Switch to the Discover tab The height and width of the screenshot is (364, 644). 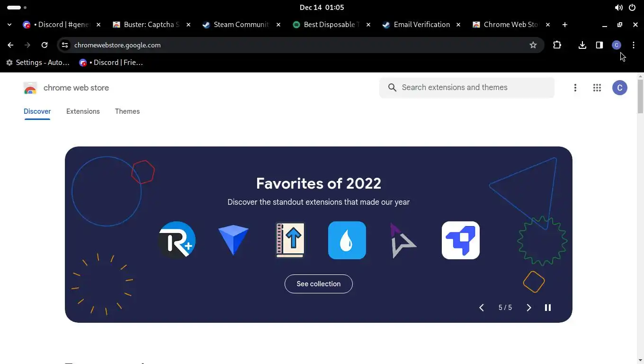(x=37, y=111)
